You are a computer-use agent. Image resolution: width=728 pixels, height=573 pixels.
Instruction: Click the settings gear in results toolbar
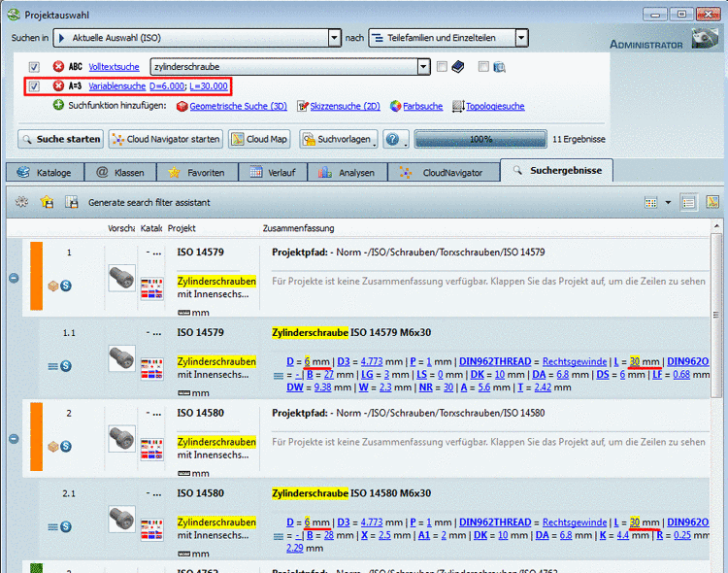click(x=21, y=202)
